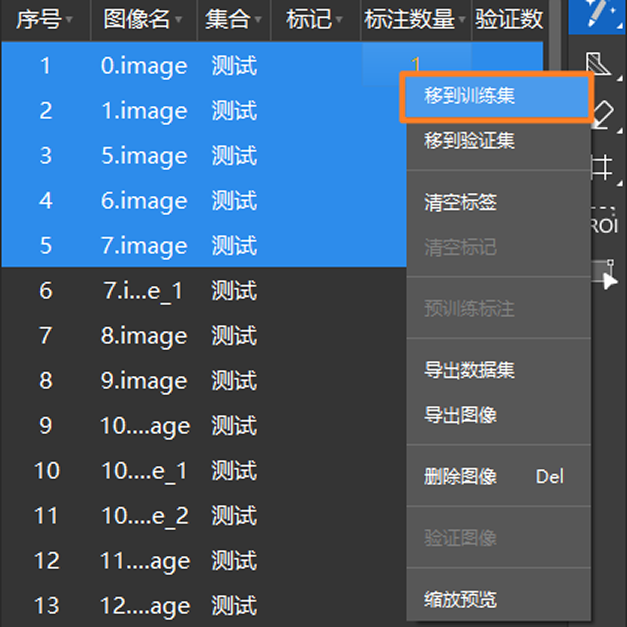Click the 序号 column header
Viewport: 627px width, 627px height.
(46, 19)
